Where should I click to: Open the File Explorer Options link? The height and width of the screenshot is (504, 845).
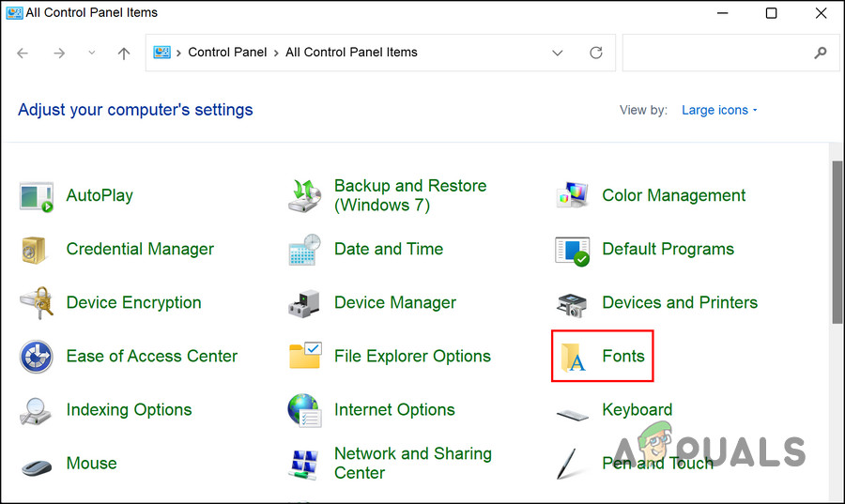coord(412,356)
